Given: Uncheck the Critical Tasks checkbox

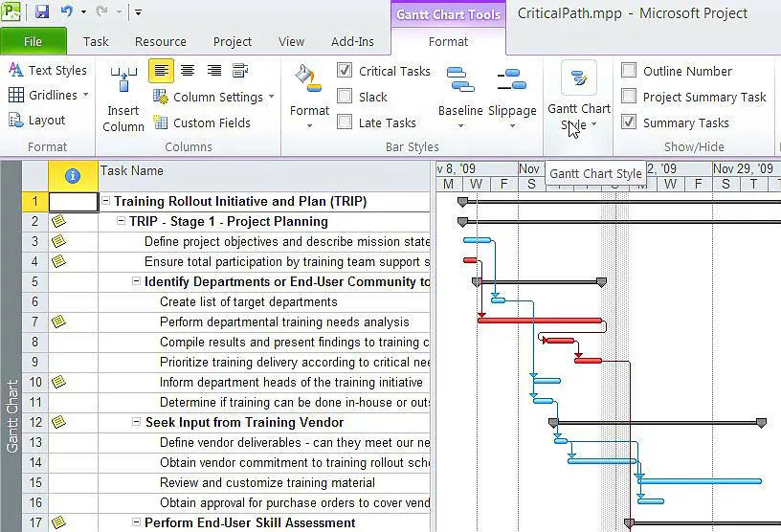Looking at the screenshot, I should pos(345,70).
